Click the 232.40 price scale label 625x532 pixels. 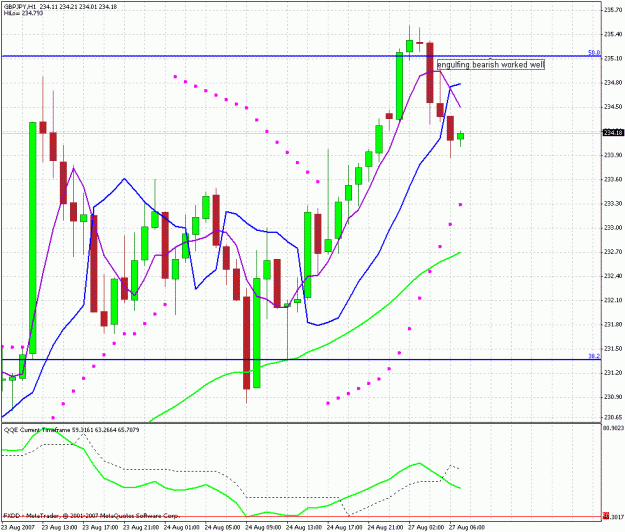tap(613, 276)
